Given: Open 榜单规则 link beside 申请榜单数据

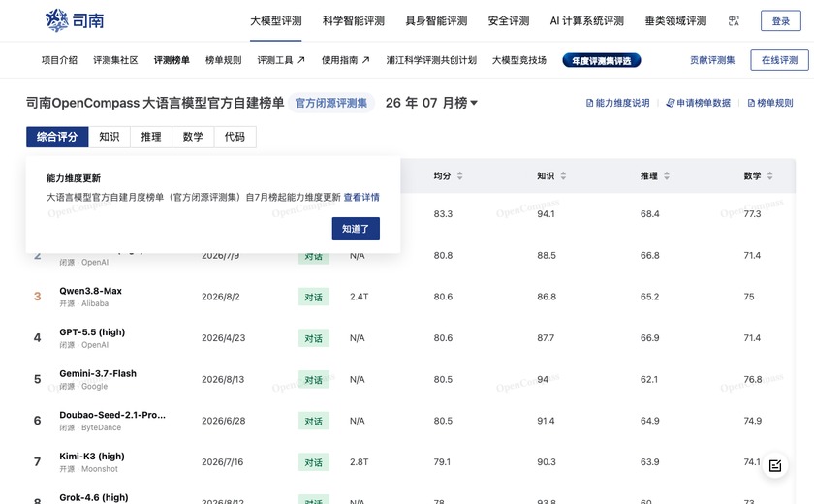Looking at the screenshot, I should pos(770,103).
